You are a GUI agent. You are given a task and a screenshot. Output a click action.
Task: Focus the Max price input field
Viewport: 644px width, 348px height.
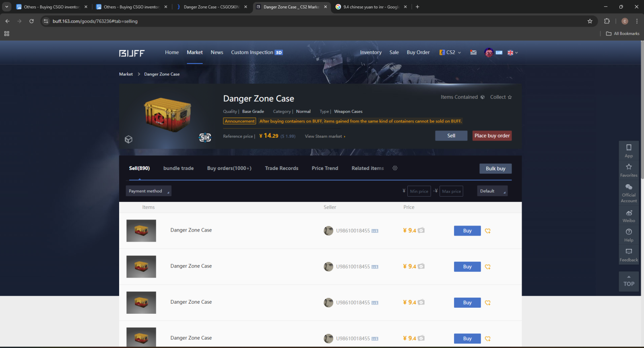tap(451, 191)
